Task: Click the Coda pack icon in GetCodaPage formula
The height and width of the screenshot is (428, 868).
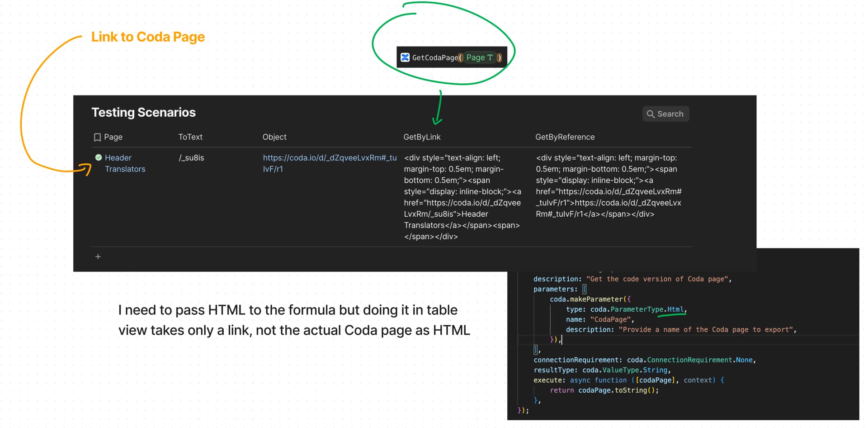Action: tap(405, 57)
